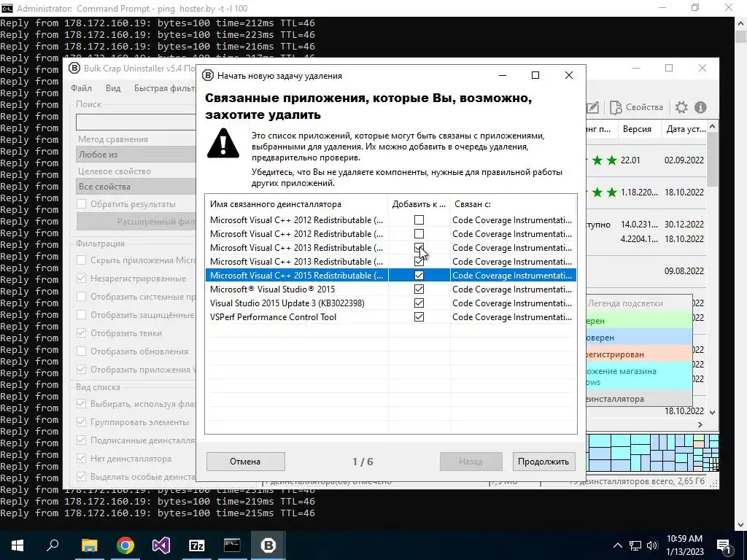This screenshot has width=747, height=560.
Task: Show hidden tray icons chevron
Action: (617, 545)
